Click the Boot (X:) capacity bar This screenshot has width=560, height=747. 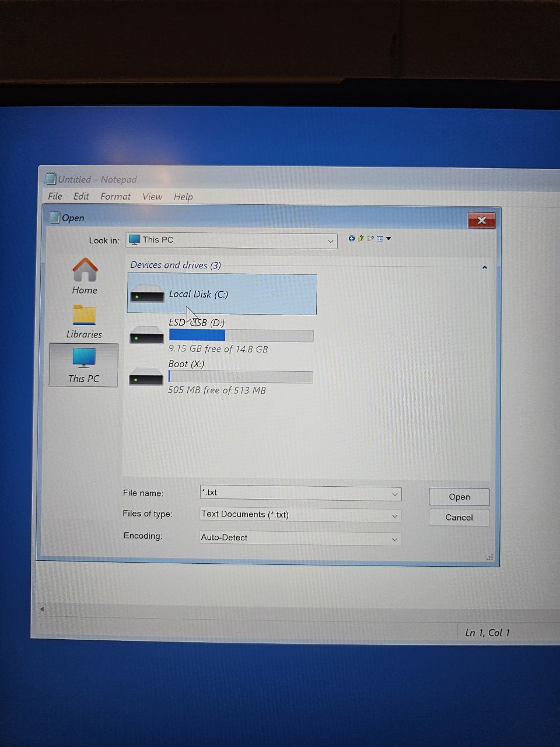click(x=240, y=376)
